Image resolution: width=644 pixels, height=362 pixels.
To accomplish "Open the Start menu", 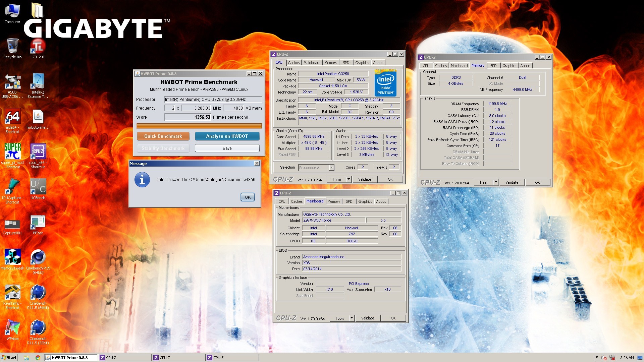I will pyautogui.click(x=9, y=358).
